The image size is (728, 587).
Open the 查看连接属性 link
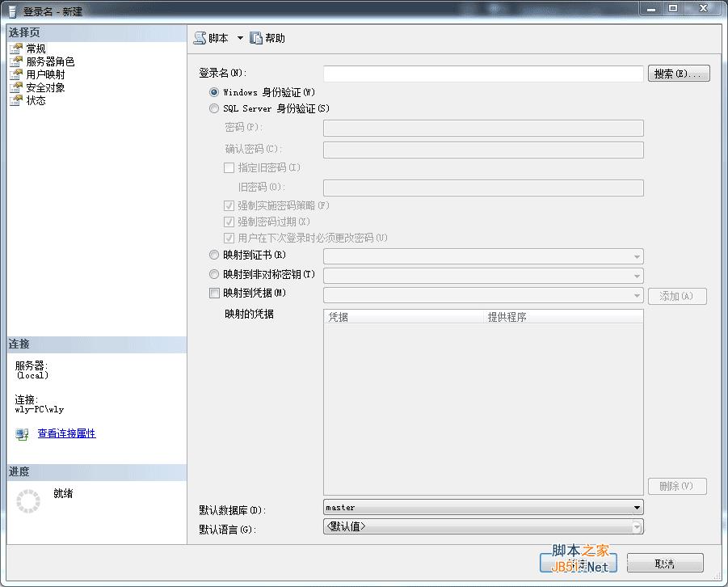coord(65,433)
